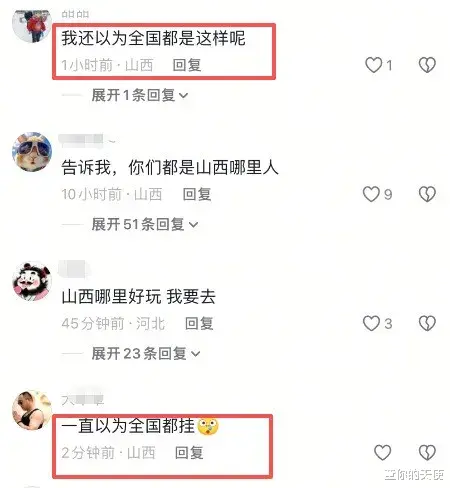Screen dimensions: 450x488
Task: Reply to the comment posted 2分钟前
Action: 189,453
